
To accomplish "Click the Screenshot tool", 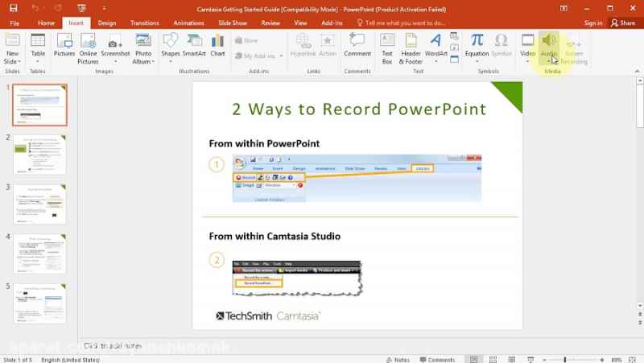I will (115, 49).
